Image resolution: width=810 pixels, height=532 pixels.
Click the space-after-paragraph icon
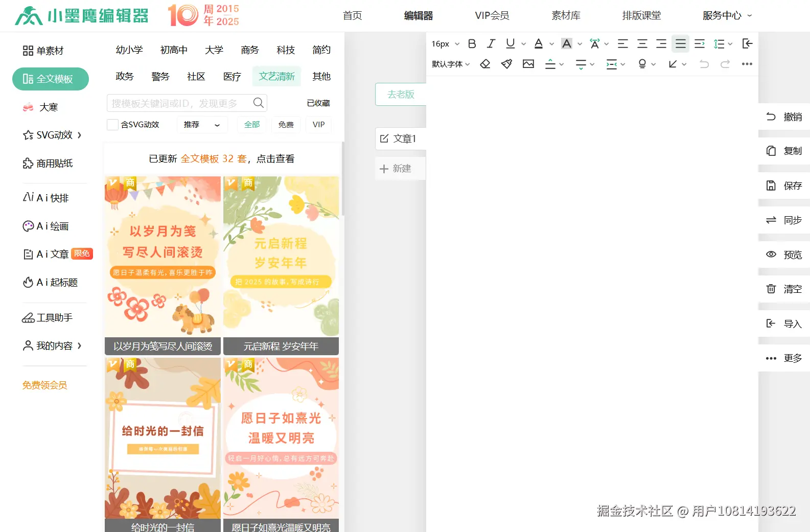pos(581,64)
